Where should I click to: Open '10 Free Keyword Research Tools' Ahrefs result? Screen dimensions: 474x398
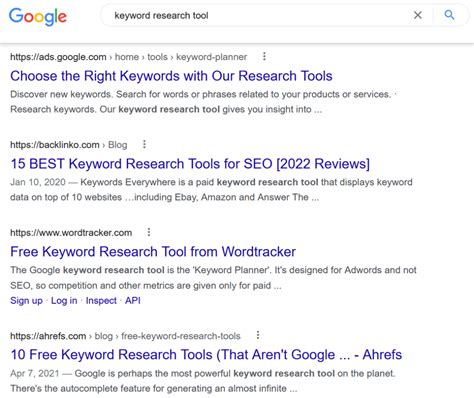(206, 355)
